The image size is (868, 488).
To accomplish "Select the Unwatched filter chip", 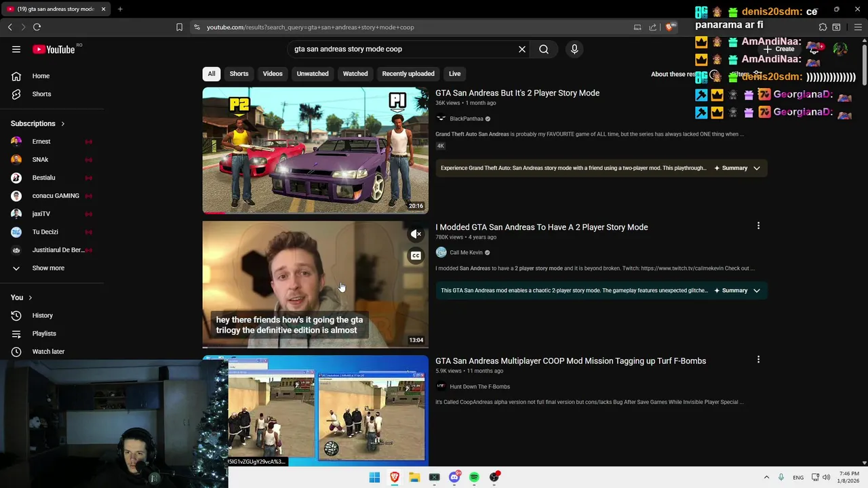I will (313, 74).
